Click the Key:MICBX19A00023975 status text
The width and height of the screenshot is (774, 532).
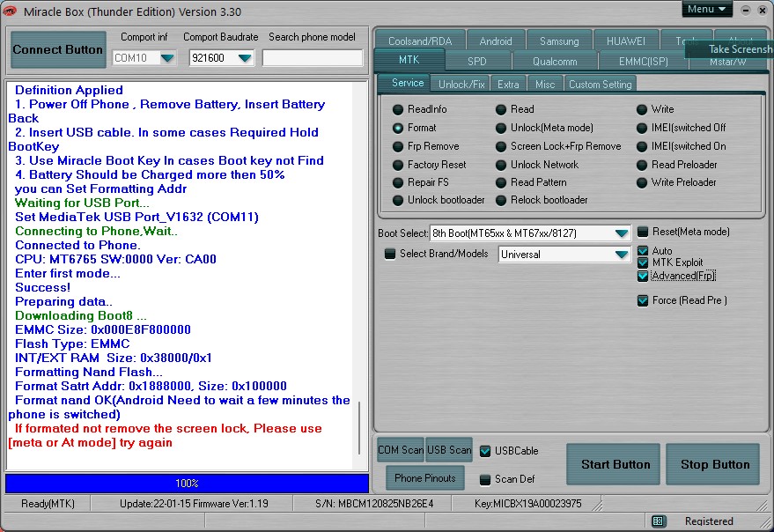[527, 504]
